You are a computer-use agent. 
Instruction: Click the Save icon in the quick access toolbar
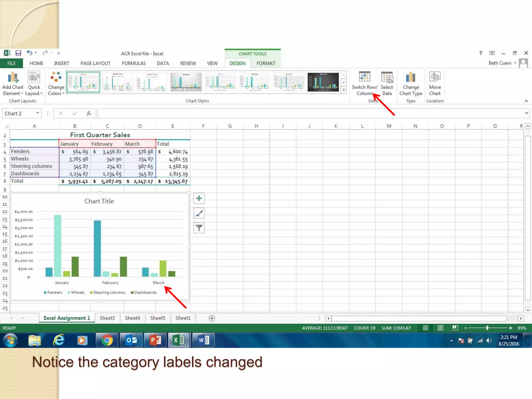point(18,53)
